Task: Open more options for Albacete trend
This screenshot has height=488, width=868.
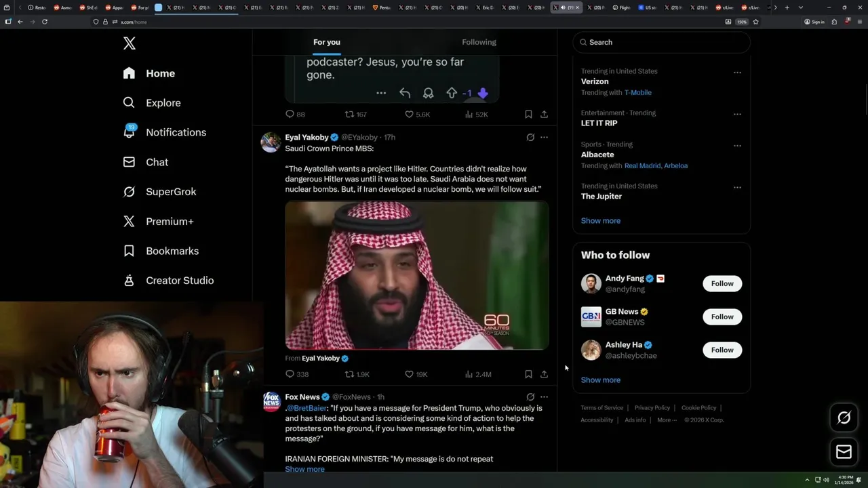Action: (x=737, y=146)
